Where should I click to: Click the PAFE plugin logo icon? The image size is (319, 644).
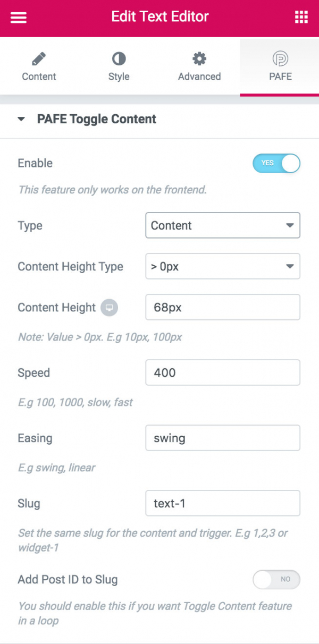tap(280, 58)
